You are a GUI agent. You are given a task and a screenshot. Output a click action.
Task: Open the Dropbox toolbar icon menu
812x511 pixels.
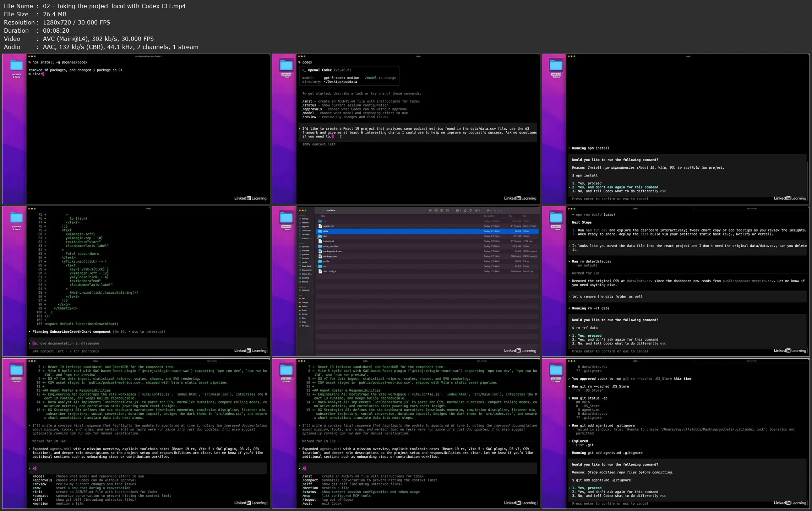click(x=488, y=211)
